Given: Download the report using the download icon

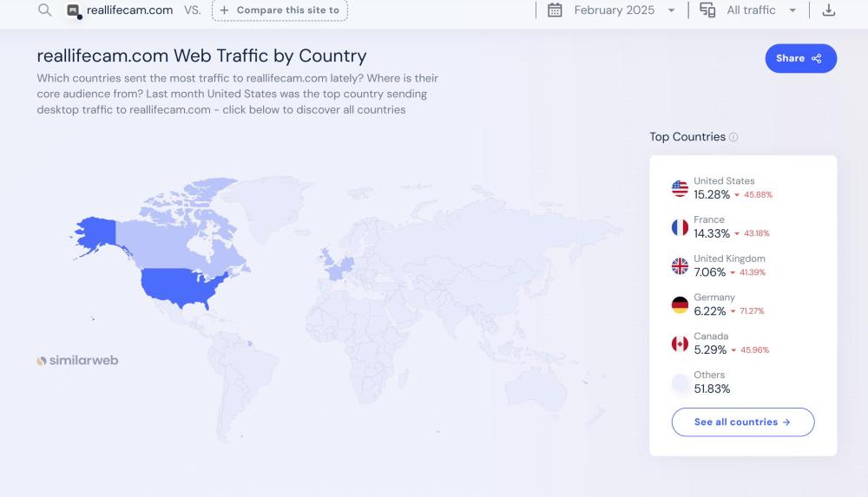Looking at the screenshot, I should (829, 10).
